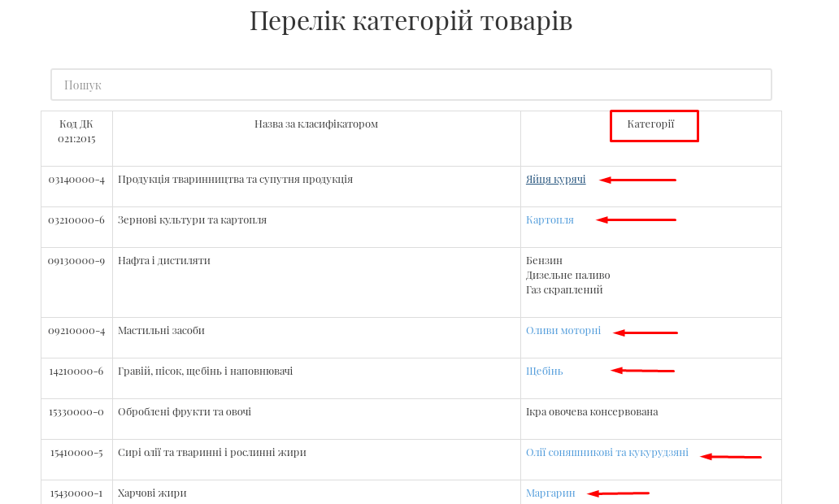Click the Назва за класифікатором column header
The width and height of the screenshot is (839, 504).
(315, 124)
